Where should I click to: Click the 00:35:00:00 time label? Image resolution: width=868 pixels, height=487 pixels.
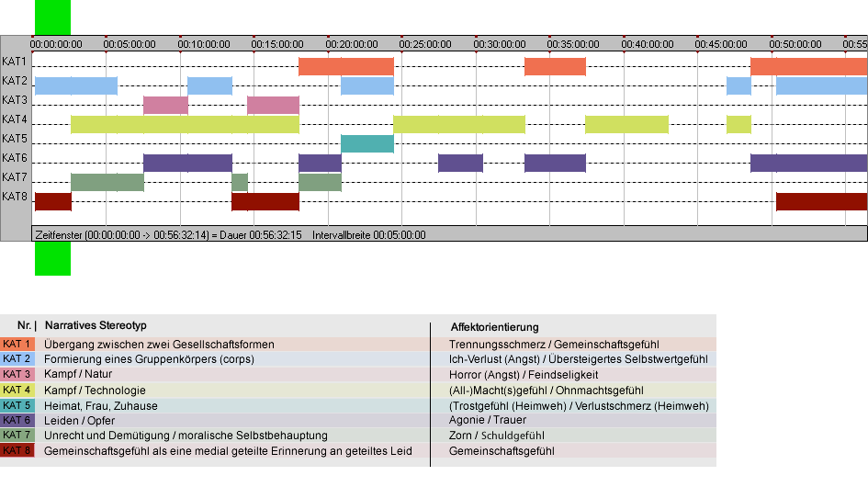[573, 44]
